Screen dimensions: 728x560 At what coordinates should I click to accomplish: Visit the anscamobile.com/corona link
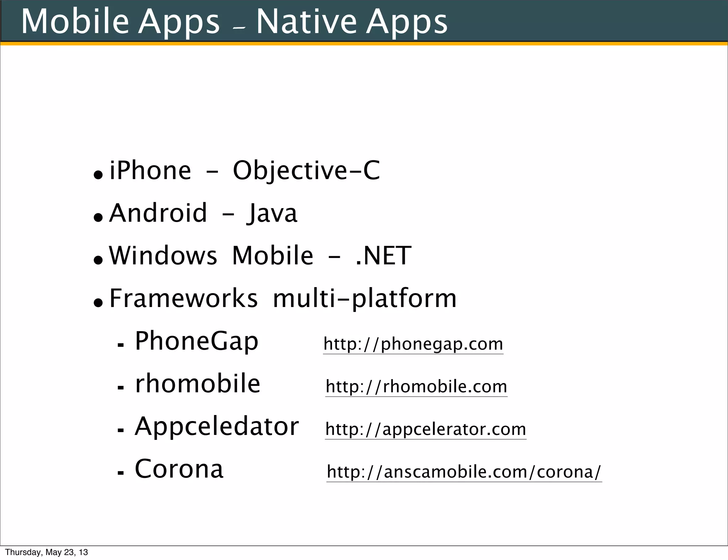point(464,472)
